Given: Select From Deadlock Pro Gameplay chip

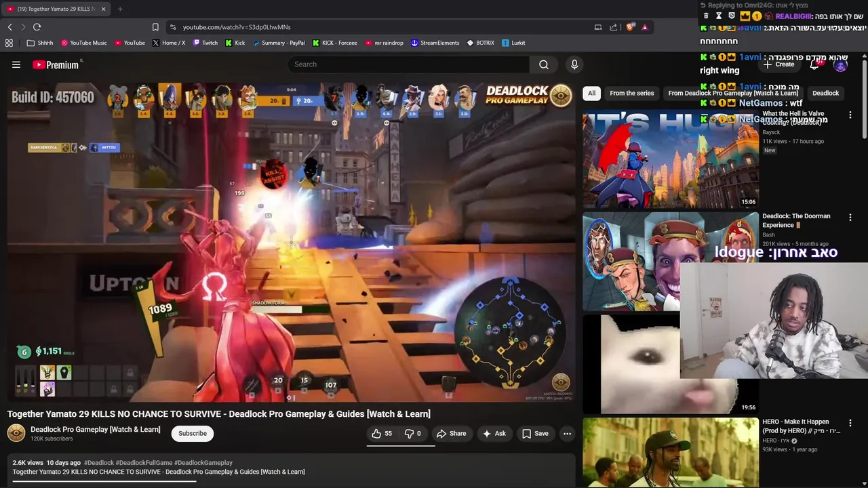Looking at the screenshot, I should tap(732, 93).
